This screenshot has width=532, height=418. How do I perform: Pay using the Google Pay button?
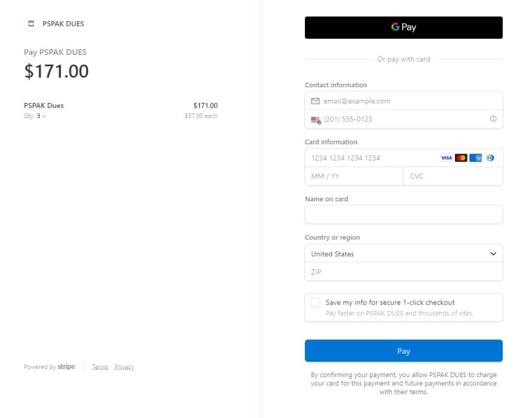click(404, 27)
